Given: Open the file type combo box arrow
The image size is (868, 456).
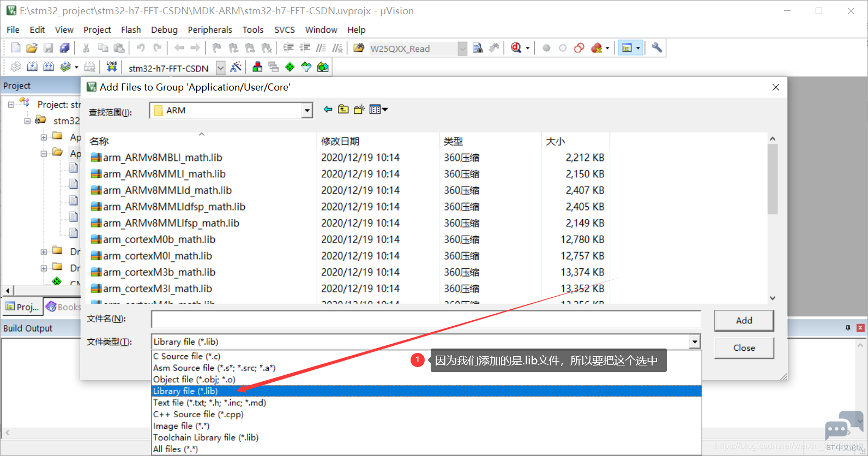Looking at the screenshot, I should coord(695,341).
